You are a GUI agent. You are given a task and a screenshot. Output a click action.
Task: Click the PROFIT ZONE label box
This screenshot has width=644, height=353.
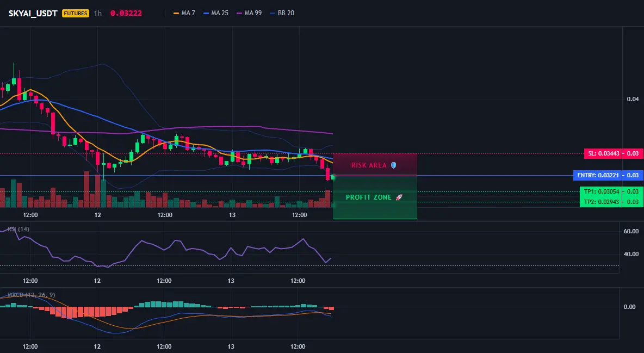point(375,197)
